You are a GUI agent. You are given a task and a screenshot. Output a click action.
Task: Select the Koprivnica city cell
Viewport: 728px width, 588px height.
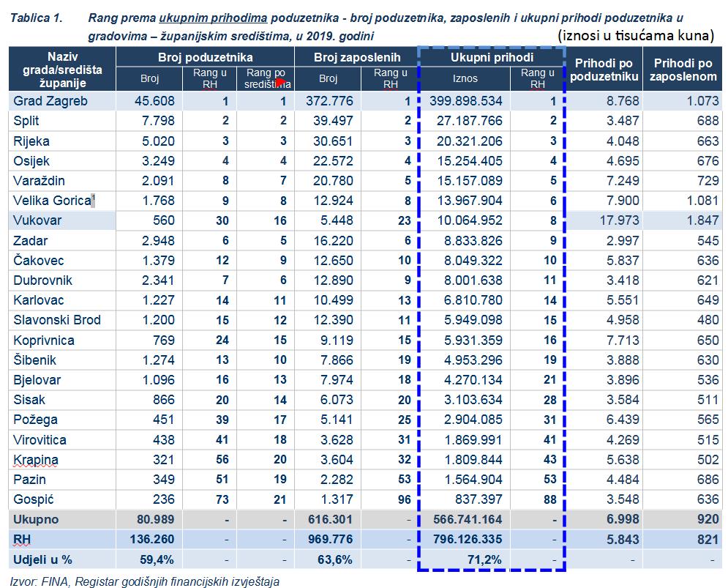pyautogui.click(x=61, y=340)
